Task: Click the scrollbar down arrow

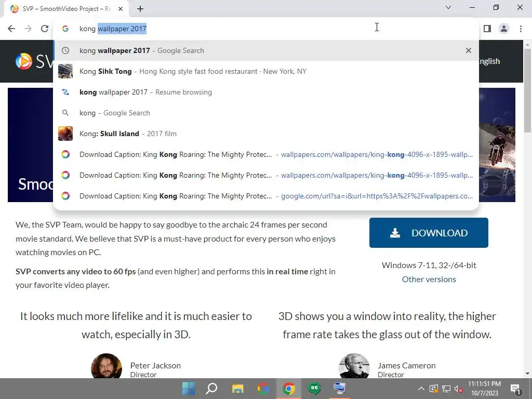Action: click(527, 374)
